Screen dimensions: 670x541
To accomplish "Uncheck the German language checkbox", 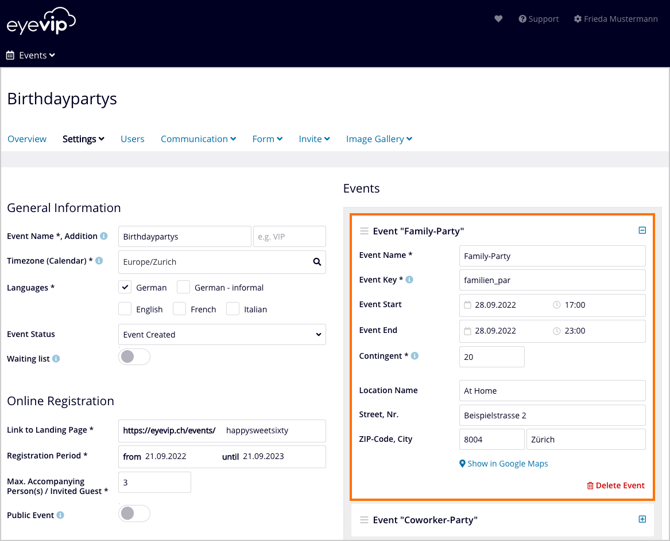I will [125, 288].
